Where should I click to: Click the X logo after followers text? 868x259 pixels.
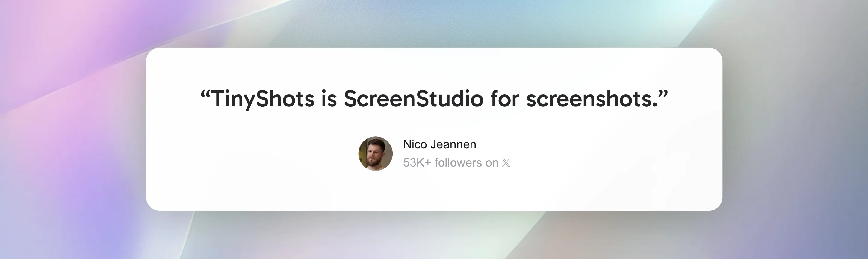click(506, 163)
